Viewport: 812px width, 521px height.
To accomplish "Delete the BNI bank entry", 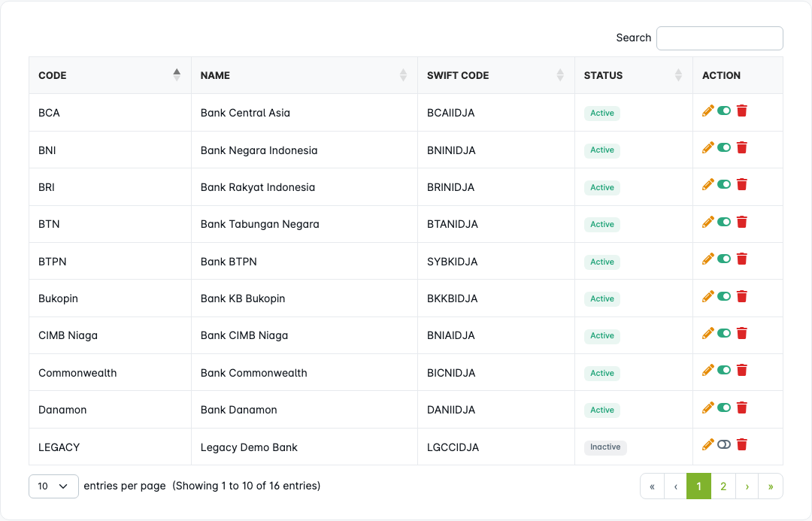I will (742, 148).
